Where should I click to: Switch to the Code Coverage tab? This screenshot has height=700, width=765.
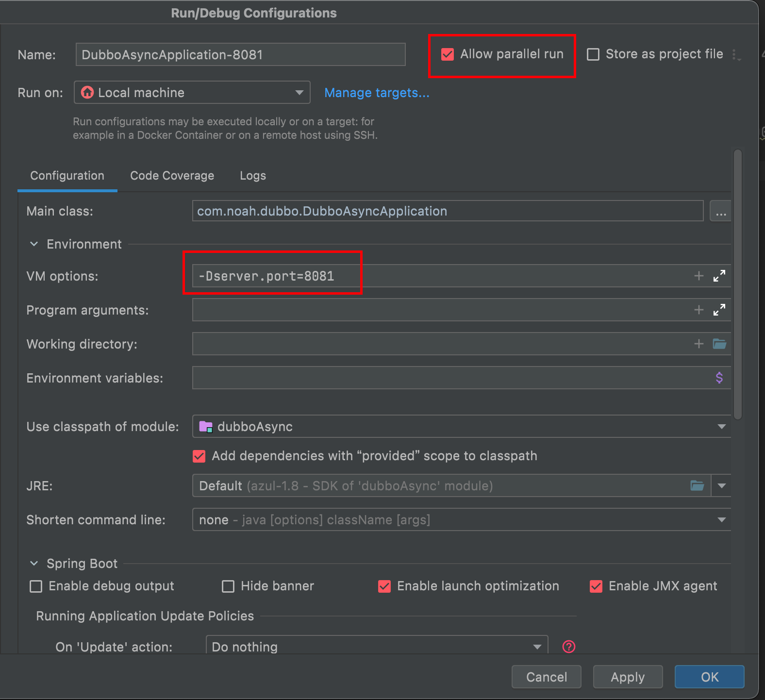(172, 176)
